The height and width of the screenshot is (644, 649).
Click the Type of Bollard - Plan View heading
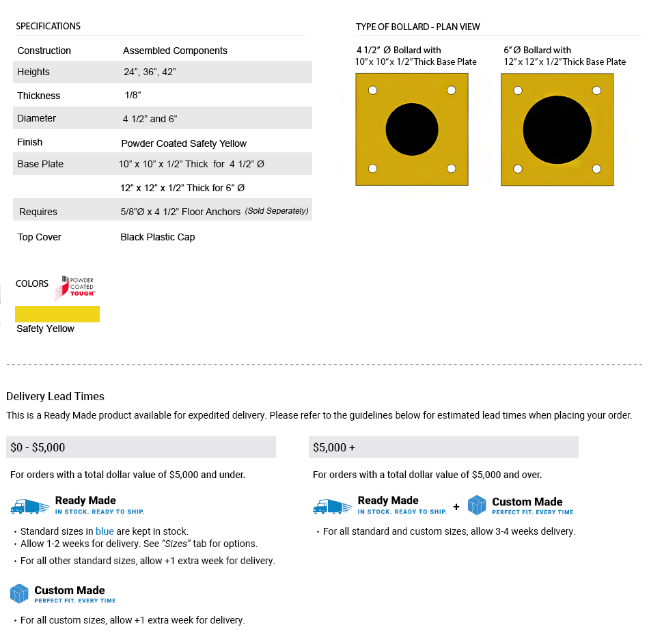pos(417,27)
